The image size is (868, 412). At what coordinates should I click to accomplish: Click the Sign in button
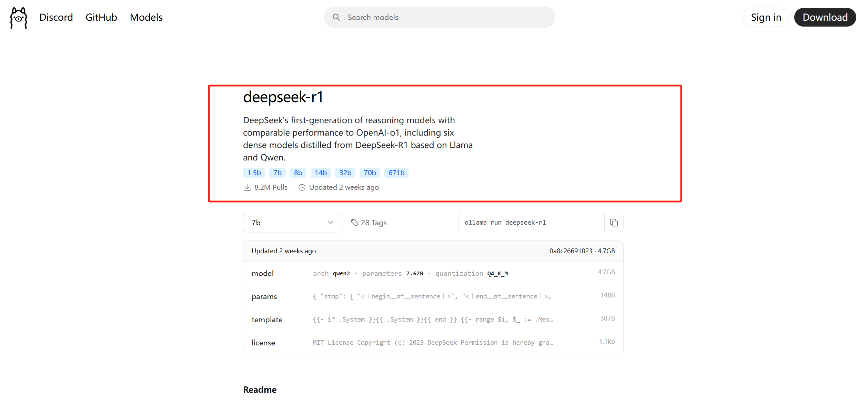765,17
